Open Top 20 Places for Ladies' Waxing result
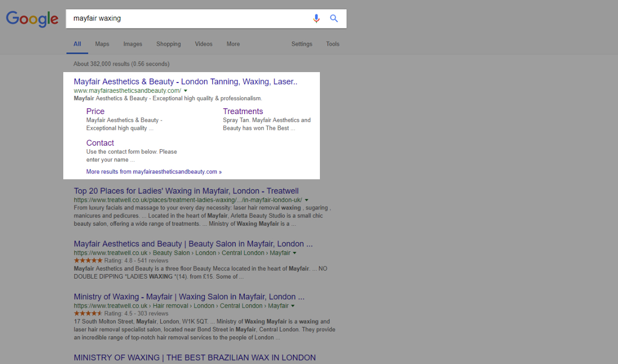The width and height of the screenshot is (618, 364). 186,191
